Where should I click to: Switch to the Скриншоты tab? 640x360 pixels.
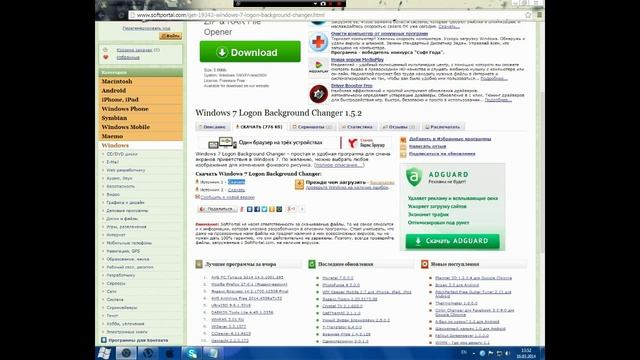[x=313, y=127]
